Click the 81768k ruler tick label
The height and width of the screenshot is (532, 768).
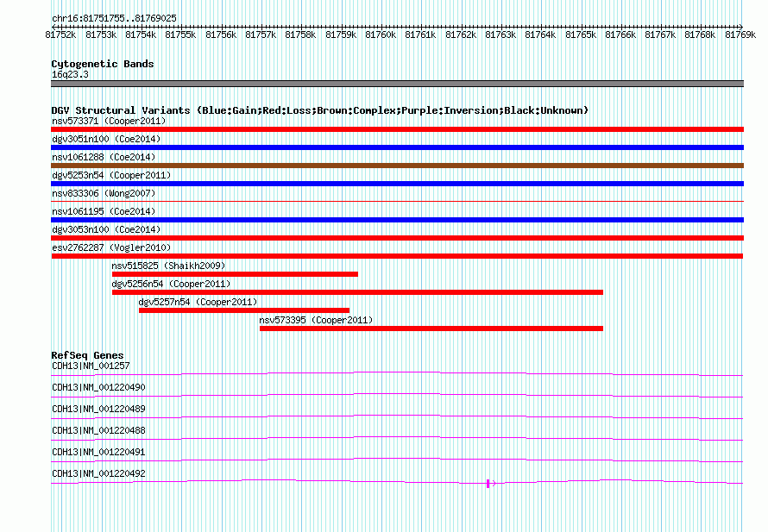700,34
